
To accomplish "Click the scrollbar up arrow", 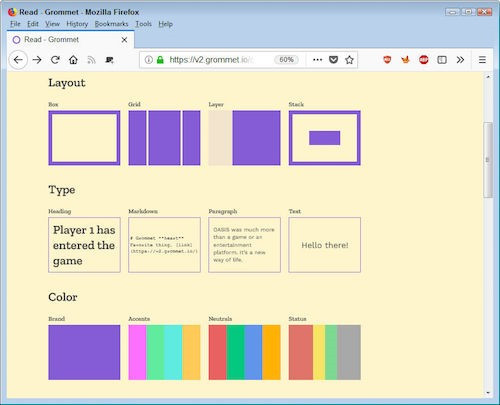I will click(488, 77).
